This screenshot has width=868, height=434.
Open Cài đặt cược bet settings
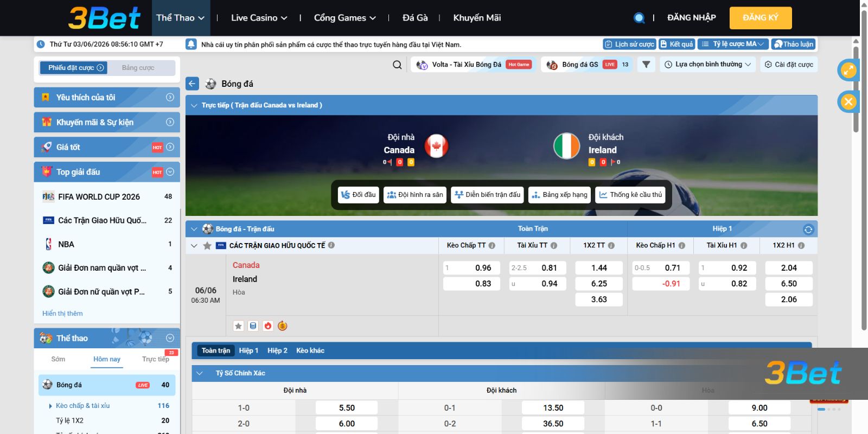[x=789, y=65]
